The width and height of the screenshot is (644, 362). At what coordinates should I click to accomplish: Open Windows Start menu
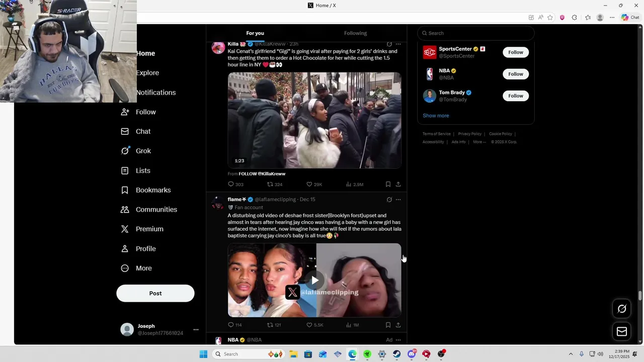[x=203, y=354]
